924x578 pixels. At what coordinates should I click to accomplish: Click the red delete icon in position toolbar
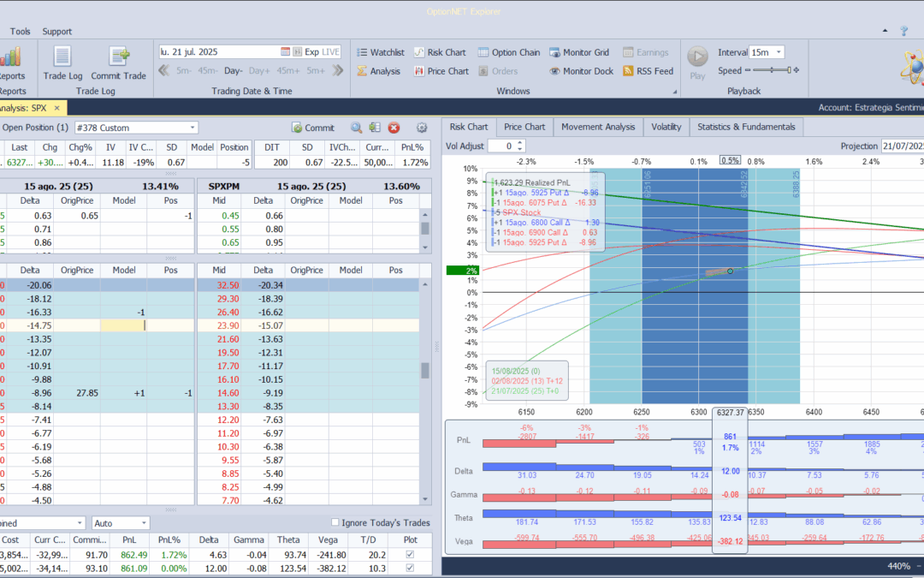point(394,128)
